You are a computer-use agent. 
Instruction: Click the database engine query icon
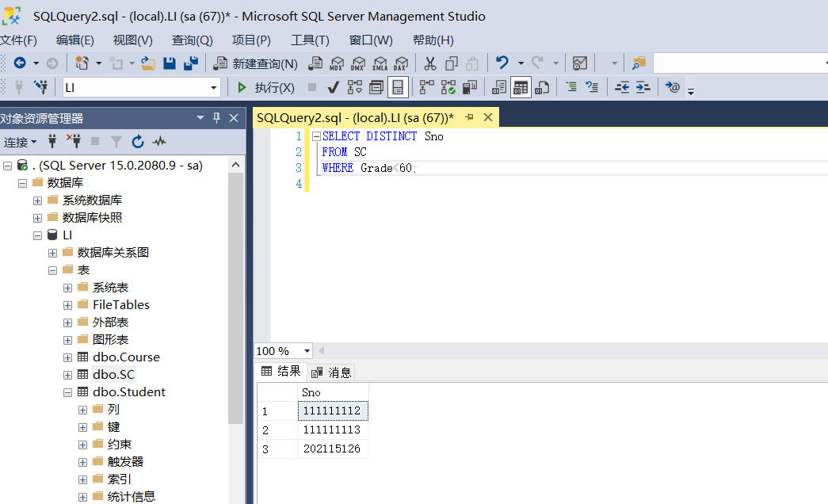[x=315, y=63]
